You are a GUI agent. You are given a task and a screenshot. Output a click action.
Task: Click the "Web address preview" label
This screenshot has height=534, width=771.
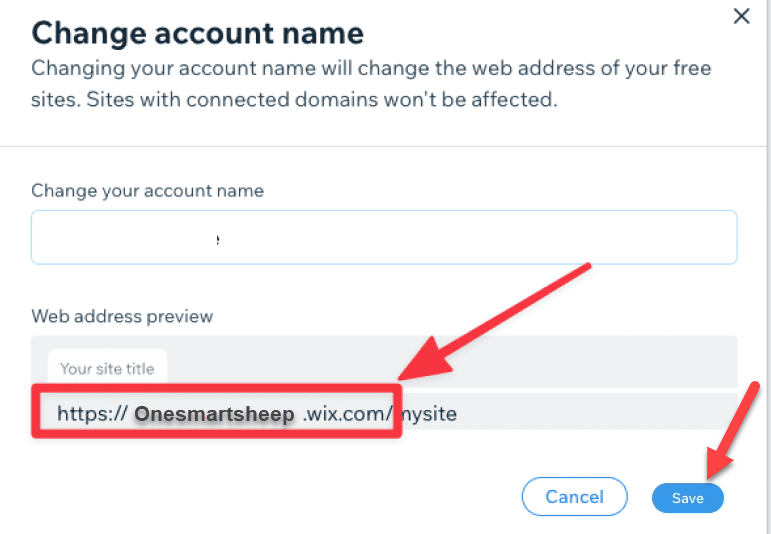click(122, 316)
